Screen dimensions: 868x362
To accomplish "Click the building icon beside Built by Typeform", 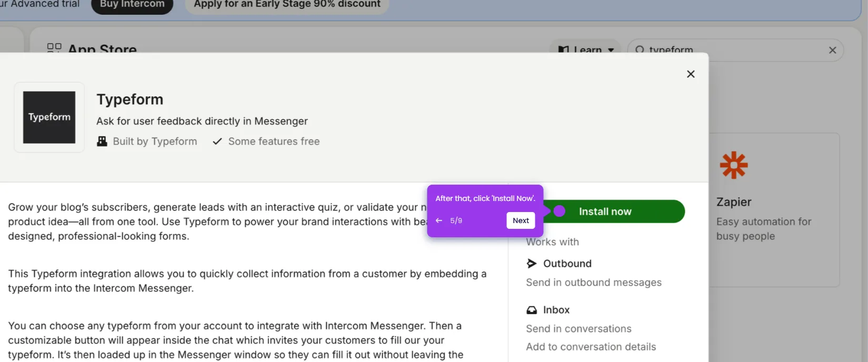I will tap(102, 142).
